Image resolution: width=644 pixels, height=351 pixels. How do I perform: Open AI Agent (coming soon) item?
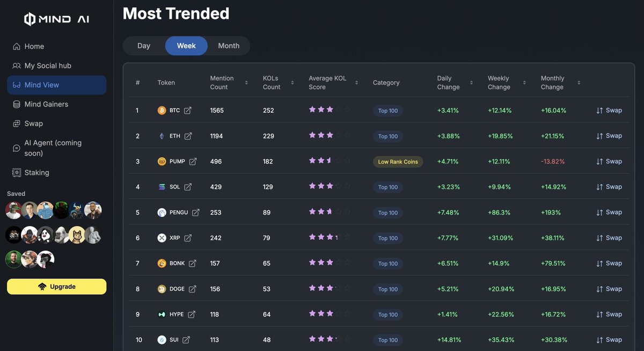(56, 148)
